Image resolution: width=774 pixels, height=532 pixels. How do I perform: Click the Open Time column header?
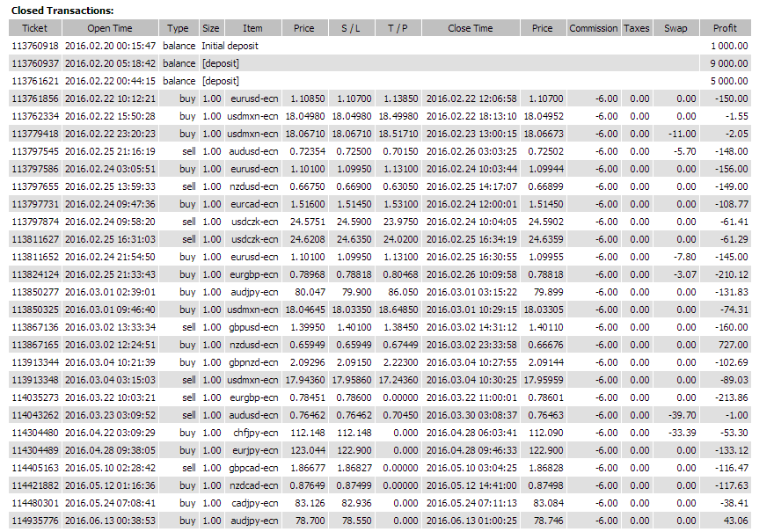coord(110,28)
